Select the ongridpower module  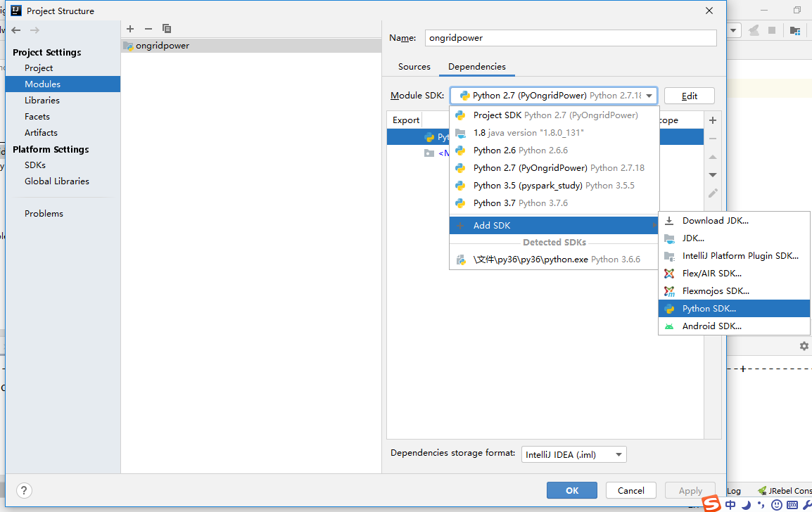point(251,46)
